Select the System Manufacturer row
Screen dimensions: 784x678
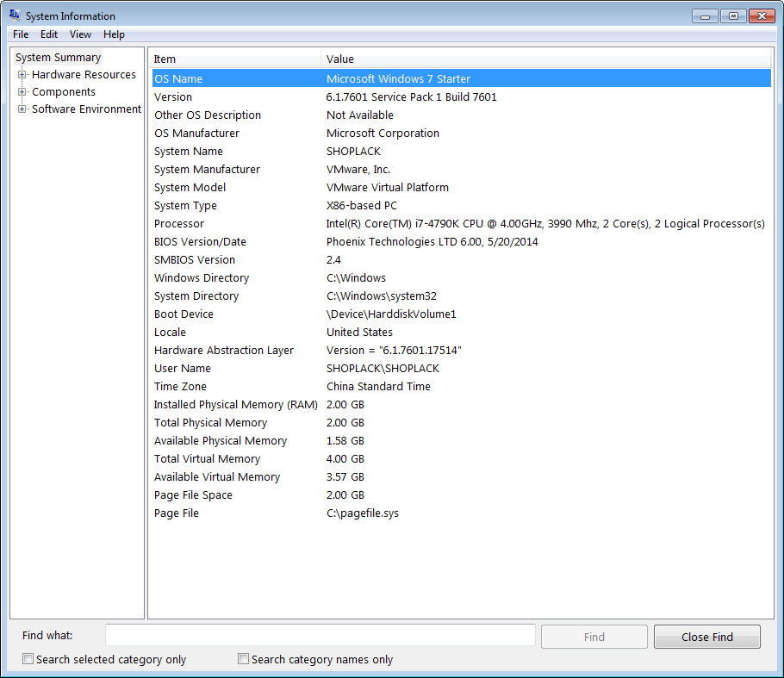click(x=462, y=170)
